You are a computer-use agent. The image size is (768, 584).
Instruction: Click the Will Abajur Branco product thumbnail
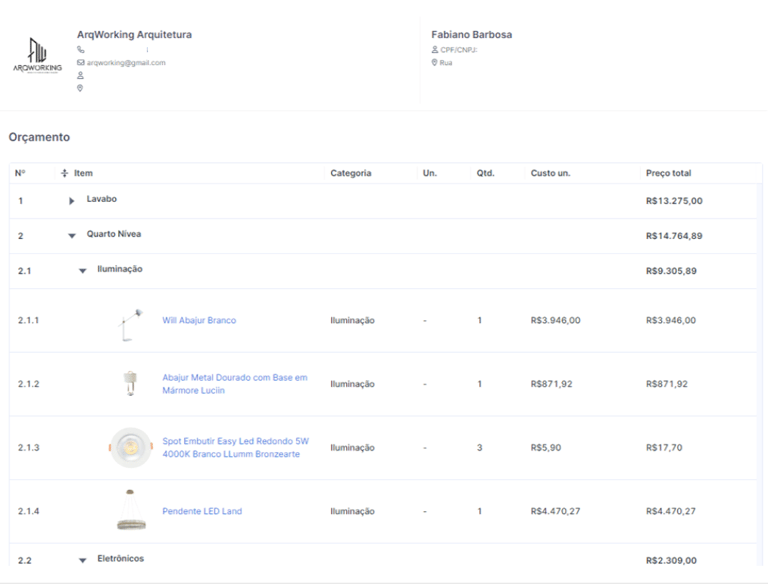[x=129, y=322]
